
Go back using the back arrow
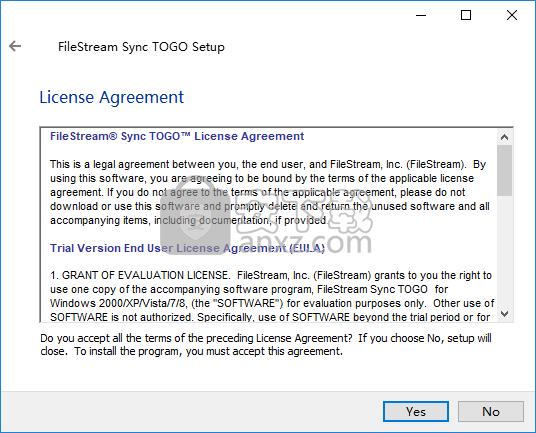[x=15, y=46]
